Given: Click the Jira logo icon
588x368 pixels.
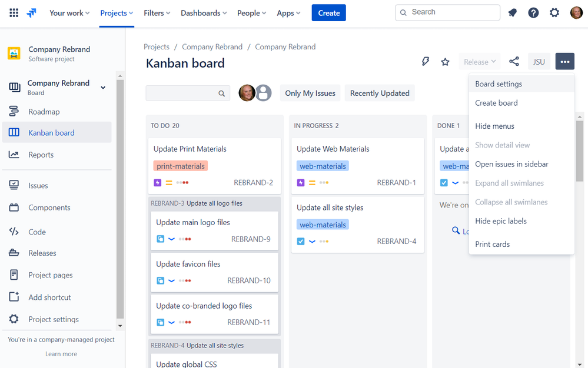Looking at the screenshot, I should coord(32,13).
